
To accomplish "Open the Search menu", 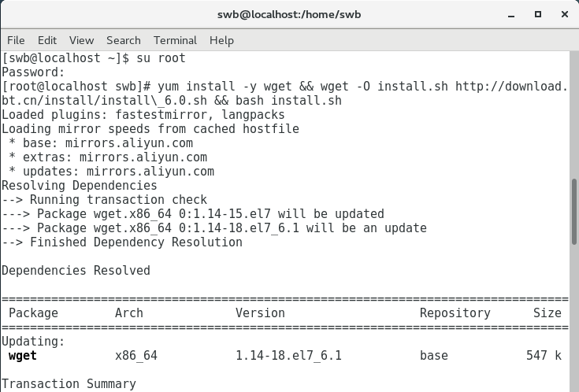I will click(x=124, y=40).
